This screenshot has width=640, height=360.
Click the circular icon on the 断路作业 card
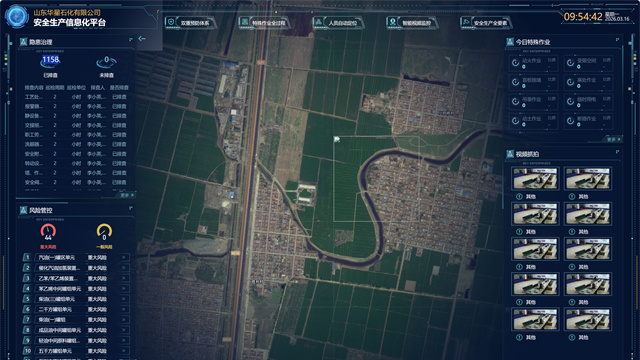pyautogui.click(x=571, y=121)
